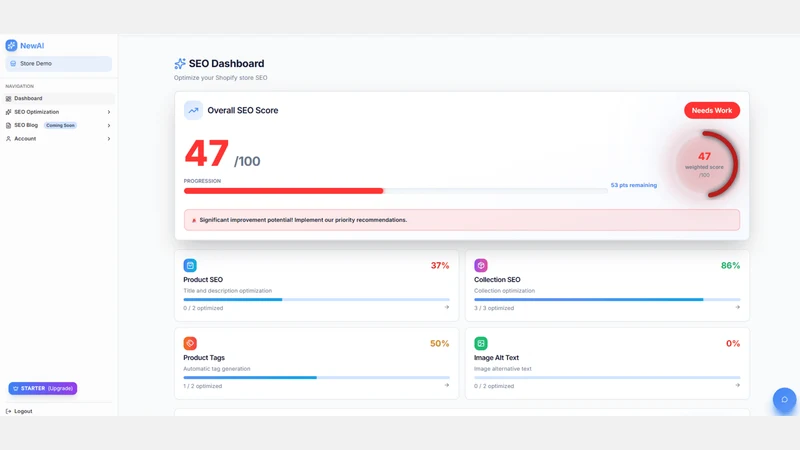Click "Optimize your Shopify store SEO" subtitle
800x450 pixels.
pos(220,78)
